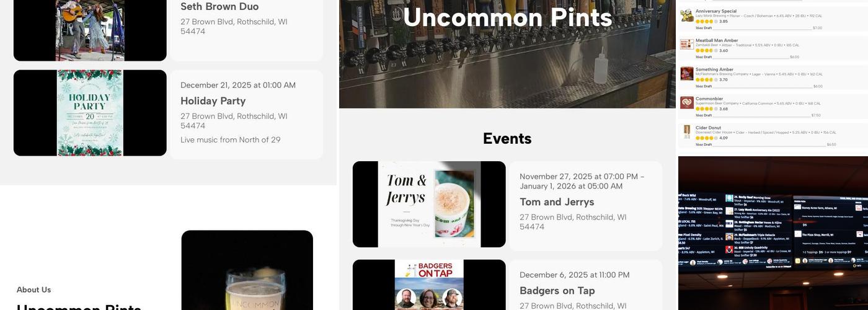Click the Seth Brown Duo performance photo
This screenshot has width=868, height=310.
click(90, 30)
